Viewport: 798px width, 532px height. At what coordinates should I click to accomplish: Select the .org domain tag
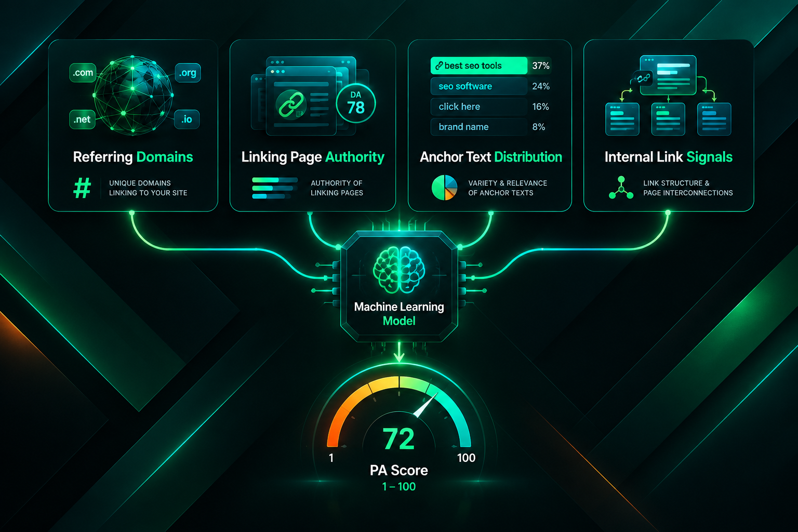188,73
